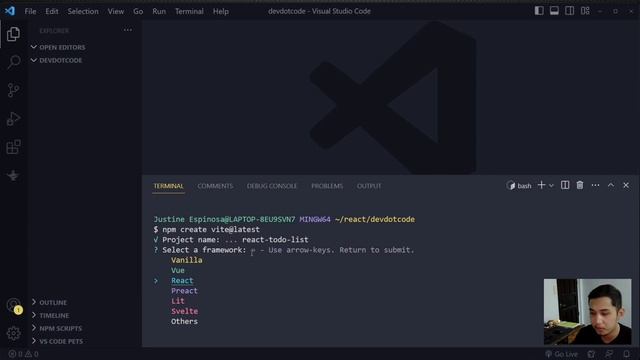Image resolution: width=640 pixels, height=360 pixels.
Task: Open the Go menu
Action: 138,11
